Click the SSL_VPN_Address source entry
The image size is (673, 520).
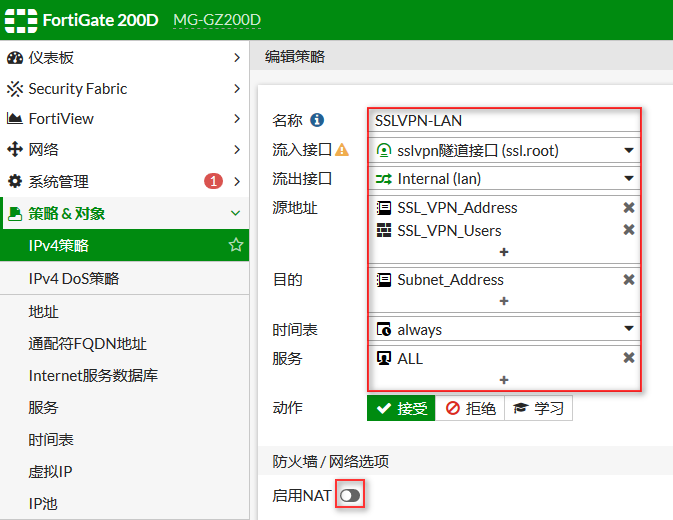[457, 208]
